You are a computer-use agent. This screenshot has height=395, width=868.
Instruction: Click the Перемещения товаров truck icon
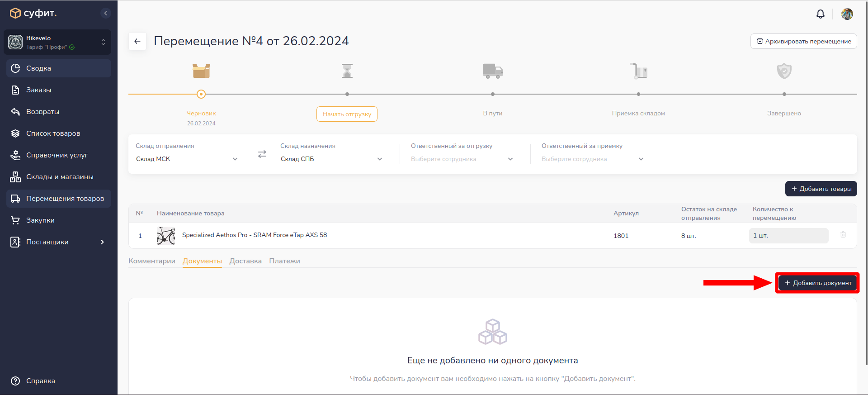(x=15, y=199)
